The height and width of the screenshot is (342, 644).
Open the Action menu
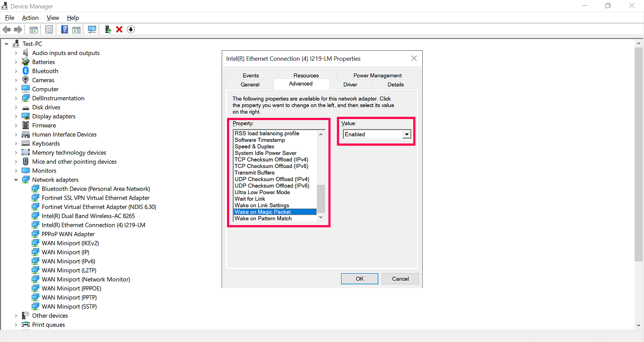coord(30,18)
